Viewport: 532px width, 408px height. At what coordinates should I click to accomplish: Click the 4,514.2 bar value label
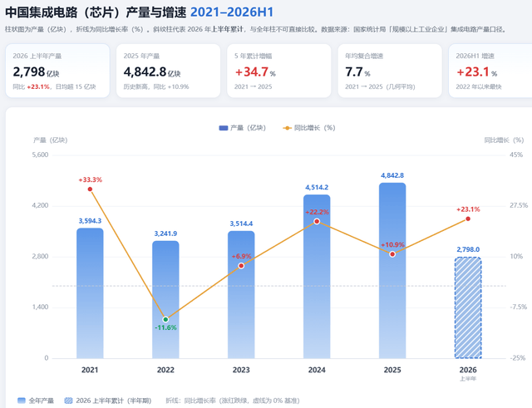pyautogui.click(x=317, y=187)
